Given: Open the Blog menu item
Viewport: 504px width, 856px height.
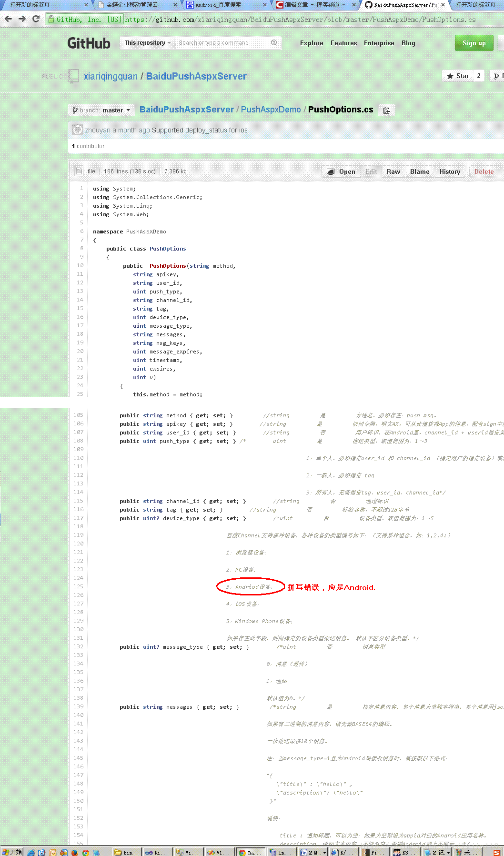Looking at the screenshot, I should pos(408,43).
